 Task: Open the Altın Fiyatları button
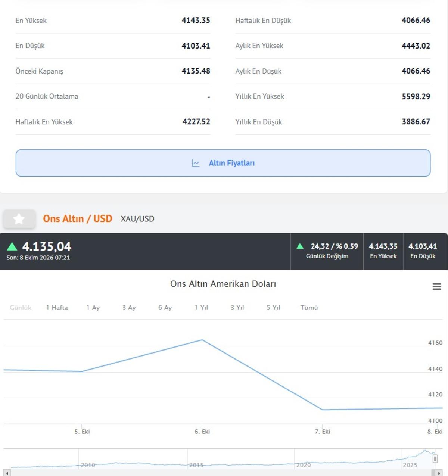tap(223, 163)
